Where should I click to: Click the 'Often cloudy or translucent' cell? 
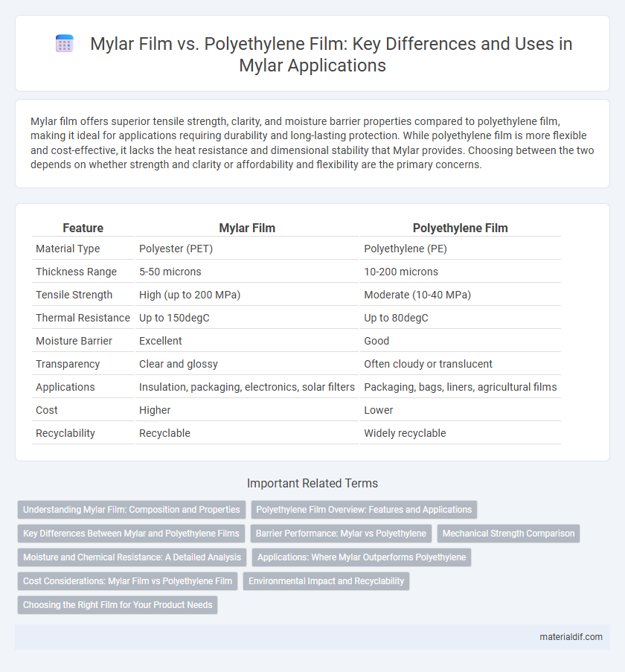(x=429, y=364)
